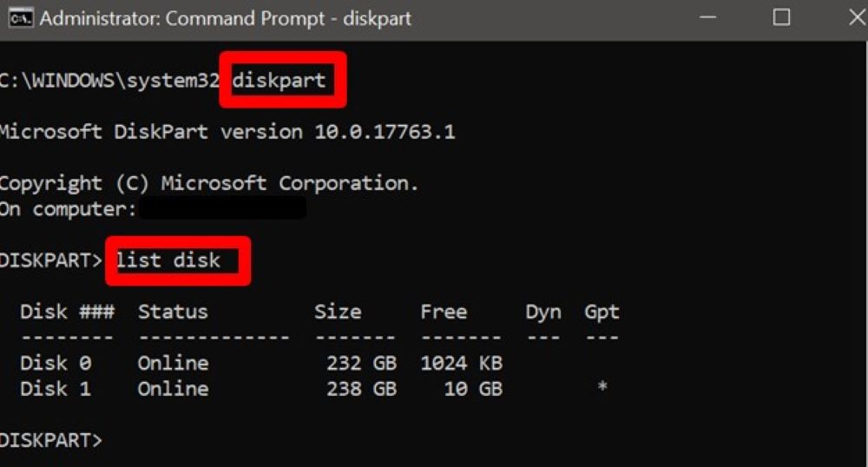Click the highlighted list disk command
The image size is (868, 467).
pyautogui.click(x=168, y=260)
